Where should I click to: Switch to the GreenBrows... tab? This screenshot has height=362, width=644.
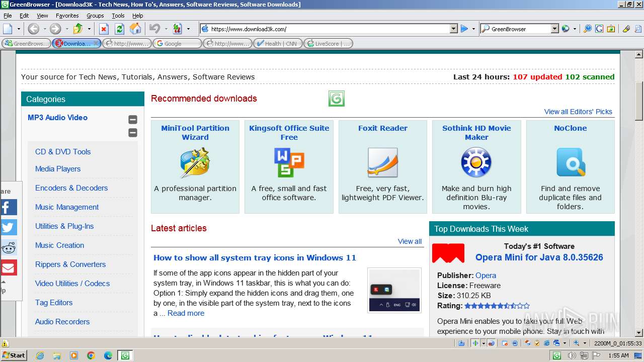[x=26, y=44]
